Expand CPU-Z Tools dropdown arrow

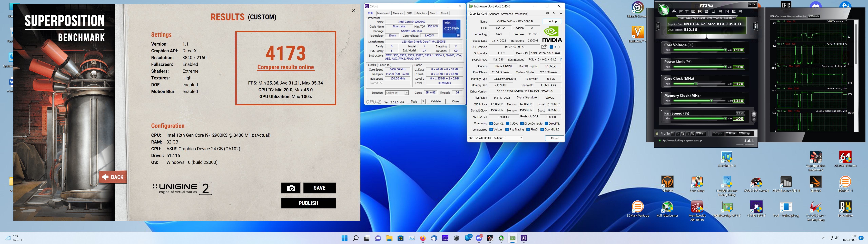423,101
